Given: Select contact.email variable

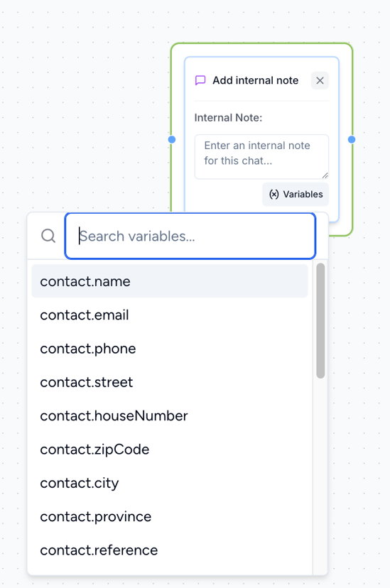Looking at the screenshot, I should (x=170, y=315).
